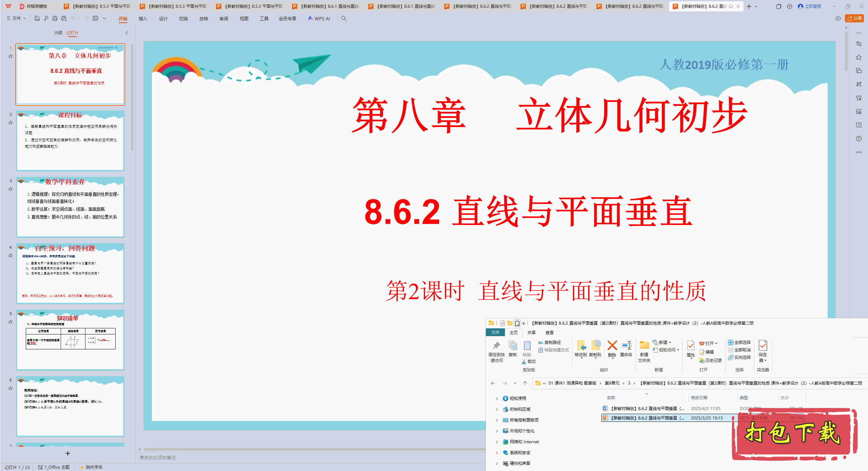Click the star marker beside slide 3 thumbnail
Image resolution: width=868 pixels, height=471 pixels.
coord(11,189)
